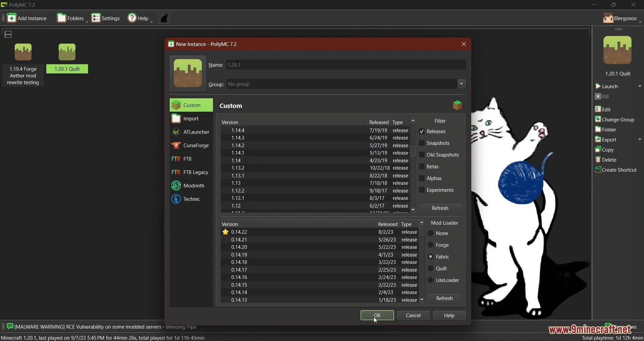Click Refresh under the version Filter
This screenshot has height=341, width=644.
tap(440, 209)
